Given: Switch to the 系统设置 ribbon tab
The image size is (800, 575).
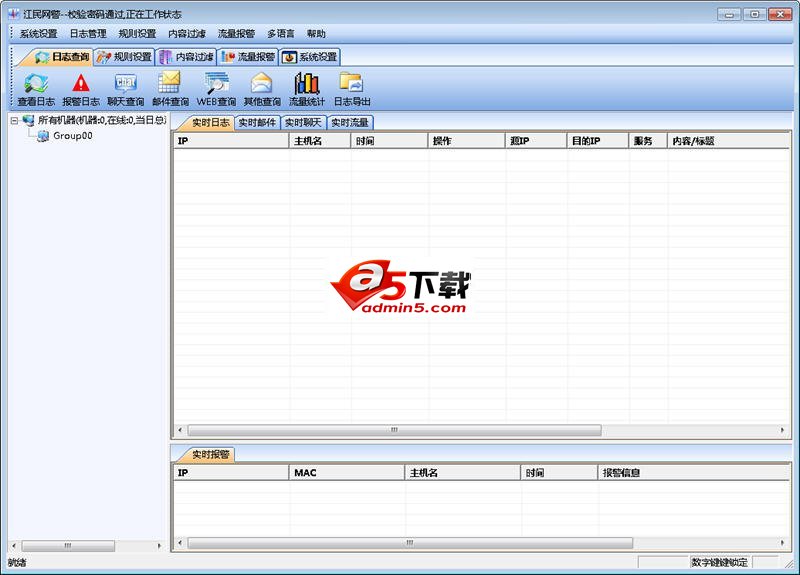Looking at the screenshot, I should [310, 57].
